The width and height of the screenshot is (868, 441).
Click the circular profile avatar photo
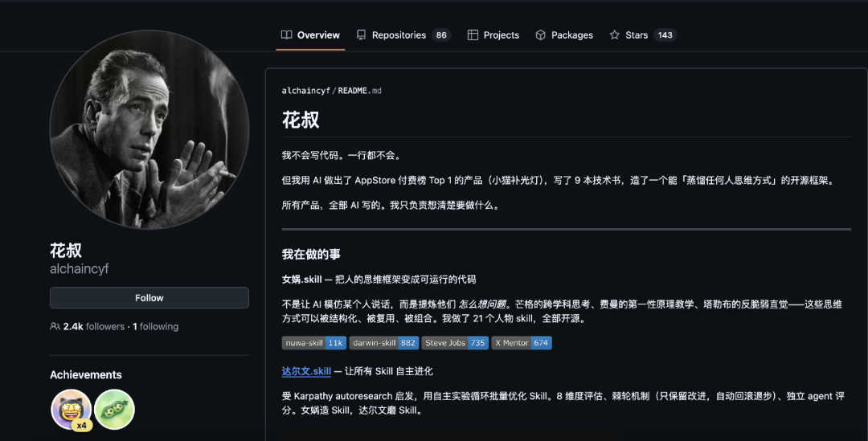click(149, 130)
